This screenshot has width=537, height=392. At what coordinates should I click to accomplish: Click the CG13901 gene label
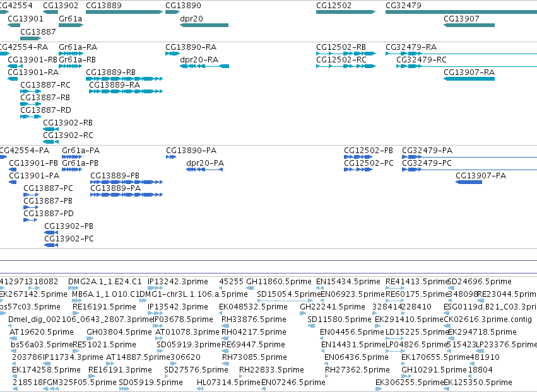click(x=25, y=18)
